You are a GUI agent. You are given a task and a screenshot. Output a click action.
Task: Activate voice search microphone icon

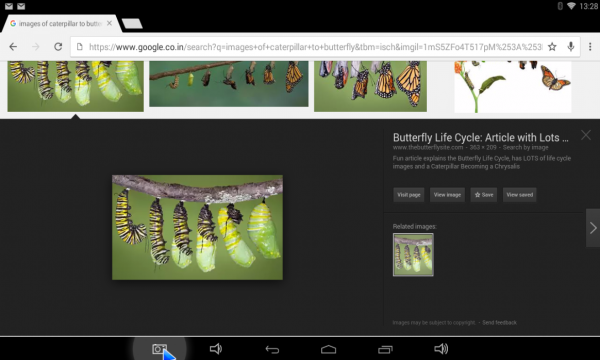pyautogui.click(x=571, y=47)
